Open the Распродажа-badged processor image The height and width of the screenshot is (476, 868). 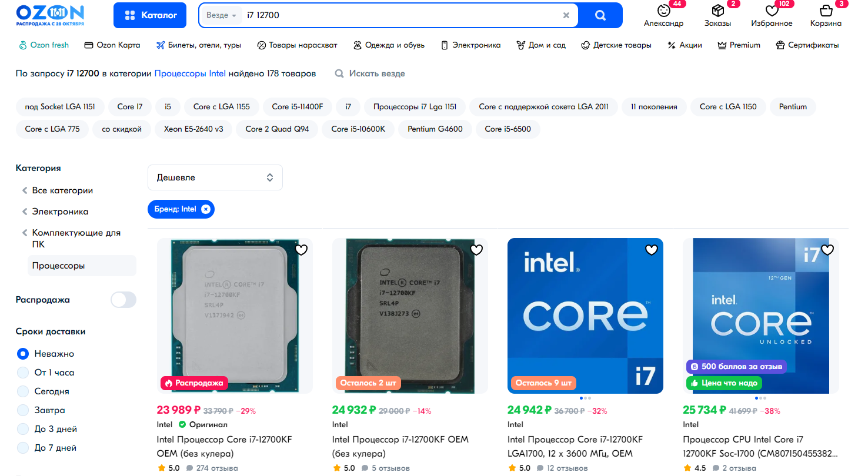(235, 316)
